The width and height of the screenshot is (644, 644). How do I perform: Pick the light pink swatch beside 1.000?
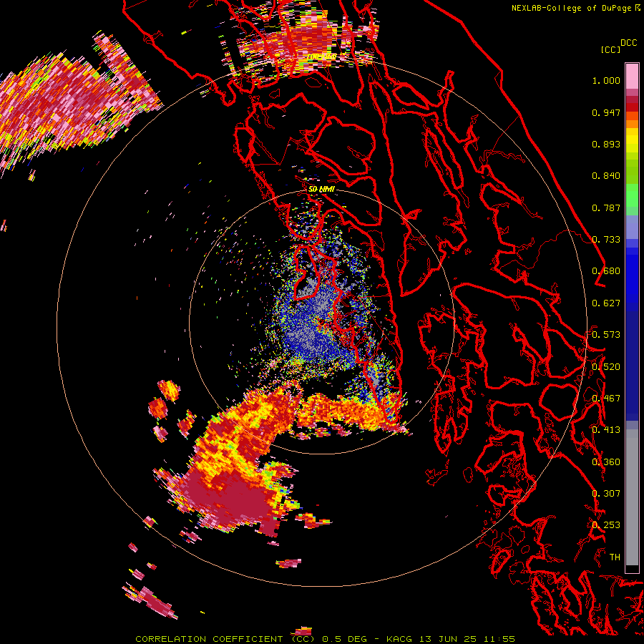tap(632, 77)
